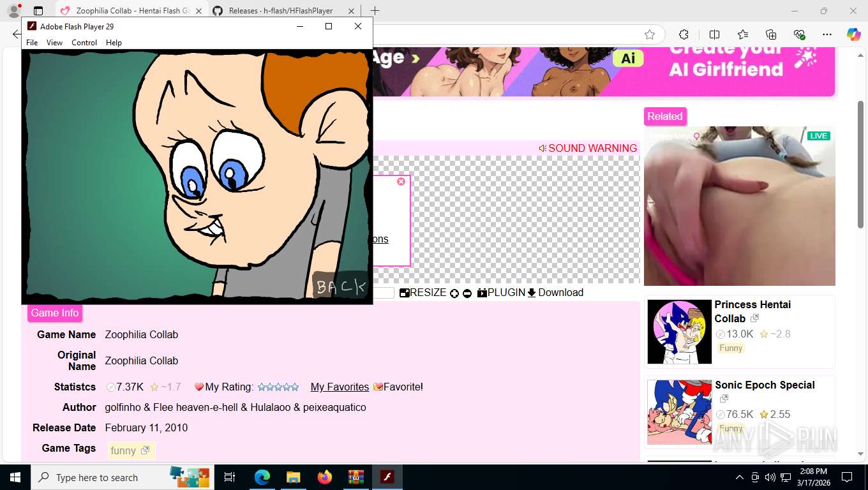Open File Explorer from the taskbar
This screenshot has width=868, height=490.
click(293, 477)
